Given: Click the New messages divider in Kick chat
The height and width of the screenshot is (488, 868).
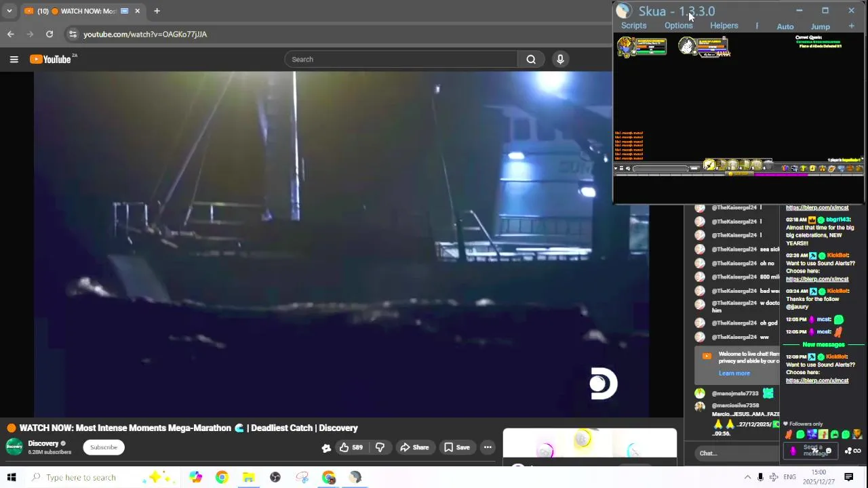Looking at the screenshot, I should (823, 344).
